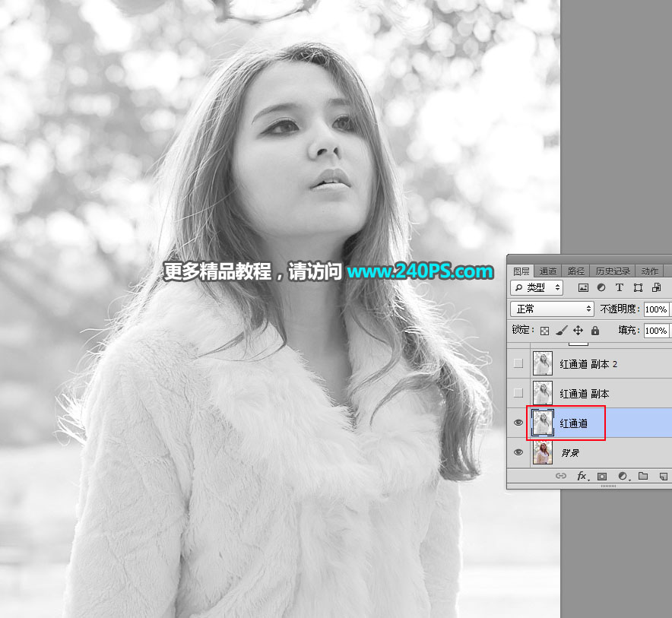
Task: Open the 类型 filter type dropdown
Action: (537, 287)
